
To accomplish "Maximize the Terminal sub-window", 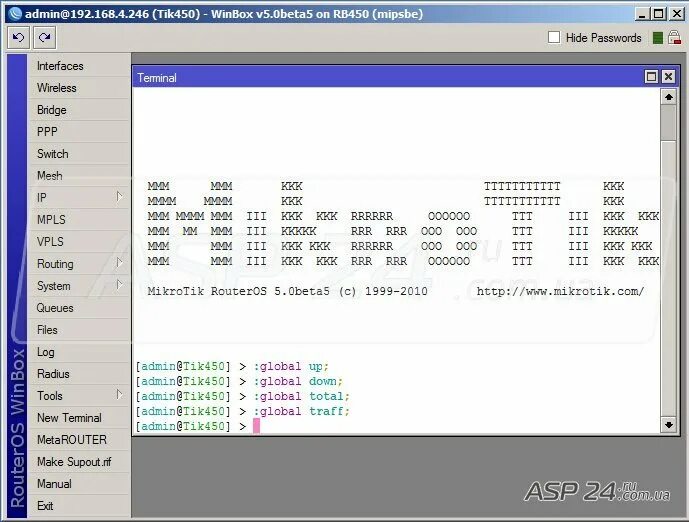I will point(651,77).
